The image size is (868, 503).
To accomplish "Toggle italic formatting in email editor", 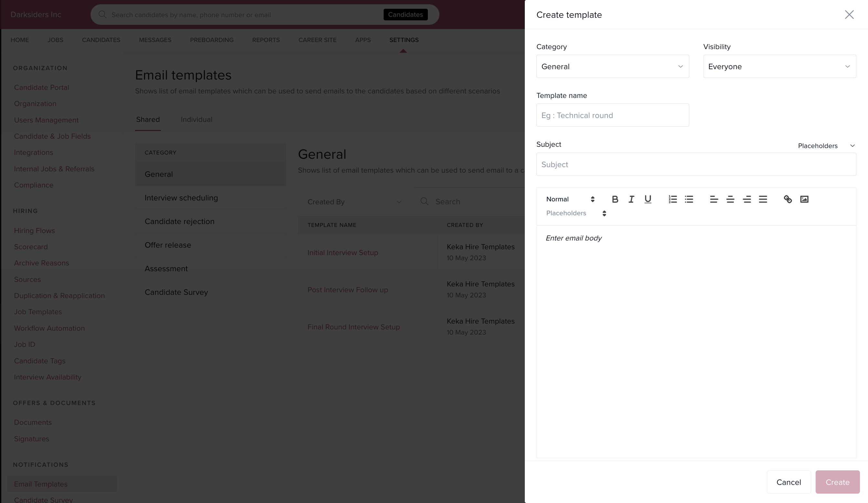I will pos(631,199).
